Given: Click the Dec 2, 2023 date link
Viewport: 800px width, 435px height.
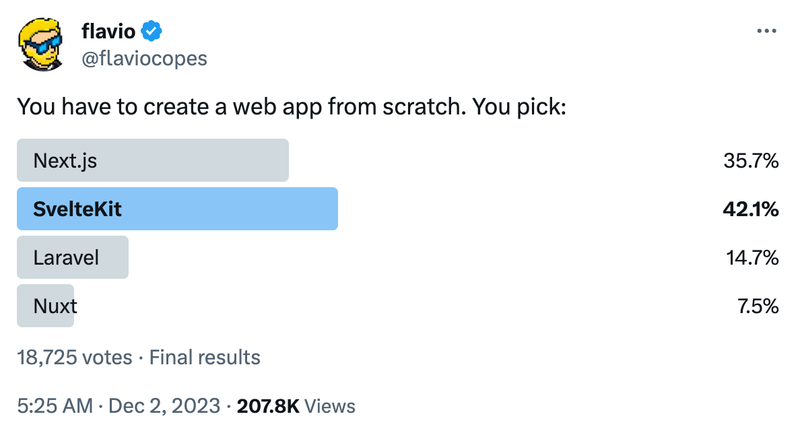Looking at the screenshot, I should [x=163, y=406].
